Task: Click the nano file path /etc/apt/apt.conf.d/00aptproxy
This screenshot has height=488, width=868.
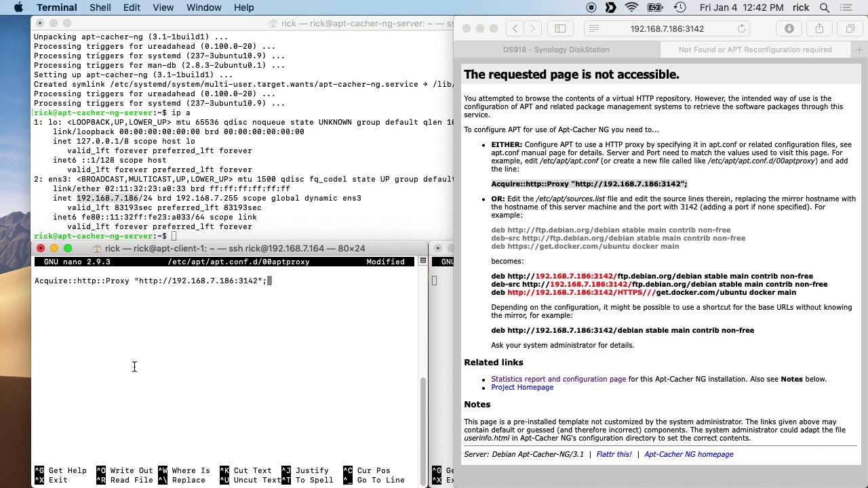Action: coord(239,262)
